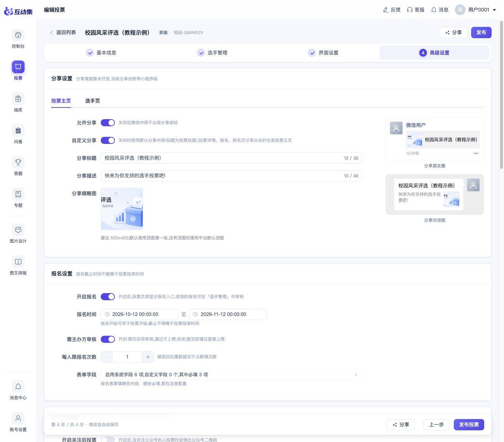The width and height of the screenshot is (504, 442).
Task: Click the 消息 bell icon in header
Action: pos(434,10)
